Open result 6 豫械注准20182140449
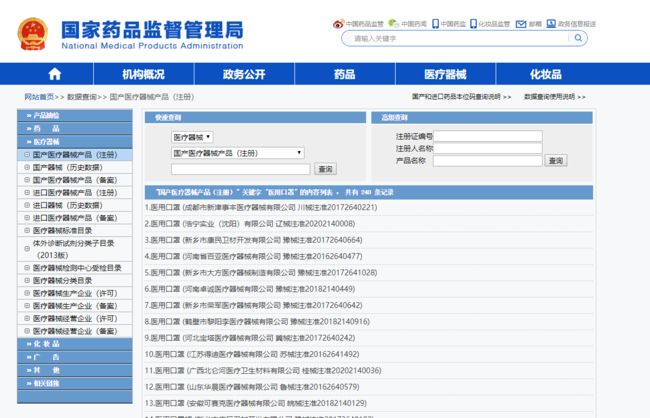Image resolution: width=650 pixels, height=418 pixels. coord(250,289)
